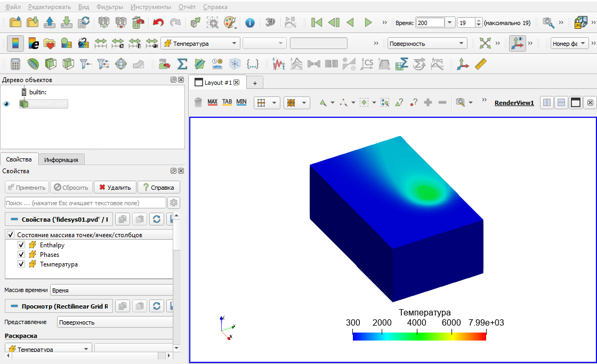
Task: Add new layout tab with plus button
Action: tap(255, 83)
